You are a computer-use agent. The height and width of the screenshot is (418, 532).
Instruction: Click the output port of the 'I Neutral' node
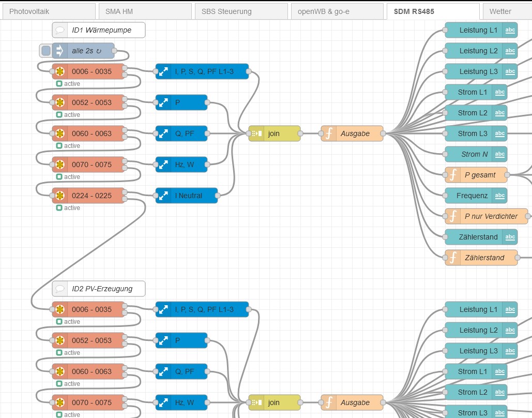click(x=218, y=196)
